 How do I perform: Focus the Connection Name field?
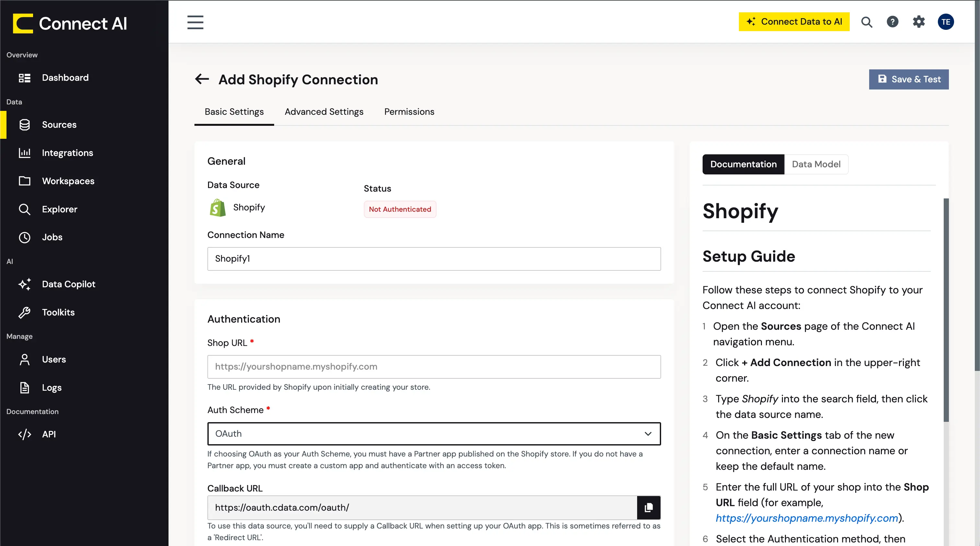click(434, 259)
